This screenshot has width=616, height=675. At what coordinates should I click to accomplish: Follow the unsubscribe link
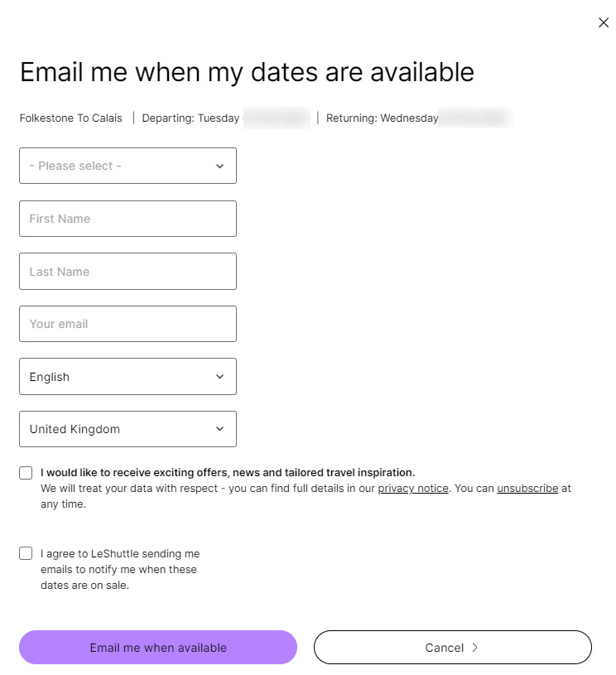[527, 489]
